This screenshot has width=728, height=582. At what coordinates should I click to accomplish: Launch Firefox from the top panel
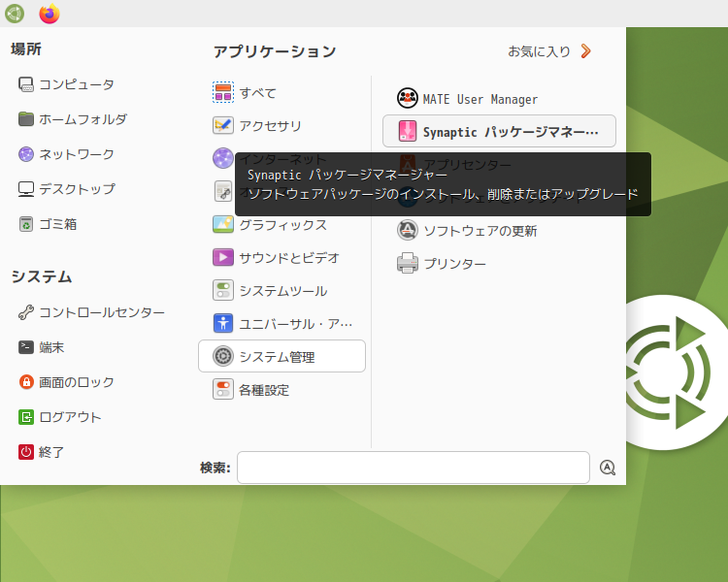pyautogui.click(x=50, y=14)
